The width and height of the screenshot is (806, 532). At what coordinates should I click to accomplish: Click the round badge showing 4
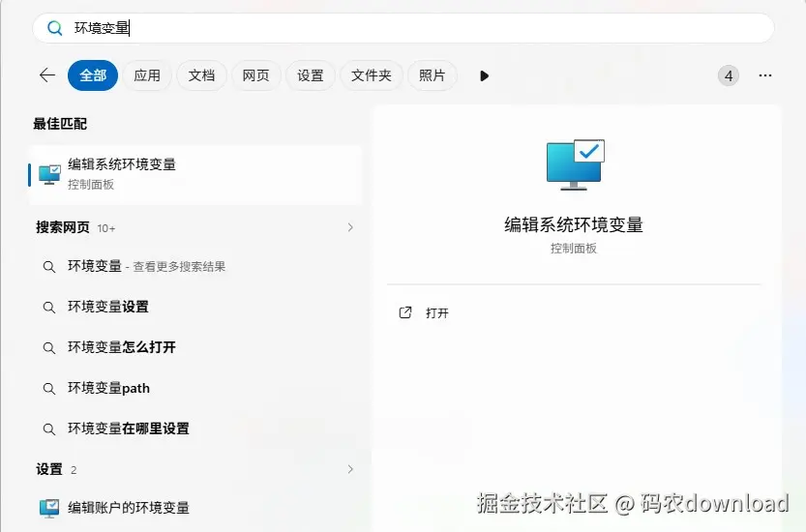click(x=729, y=76)
